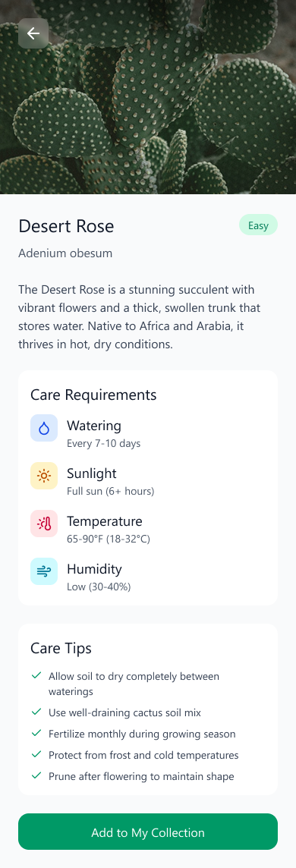Image resolution: width=296 pixels, height=868 pixels.
Task: Tap the Easy difficulty badge
Action: (258, 225)
